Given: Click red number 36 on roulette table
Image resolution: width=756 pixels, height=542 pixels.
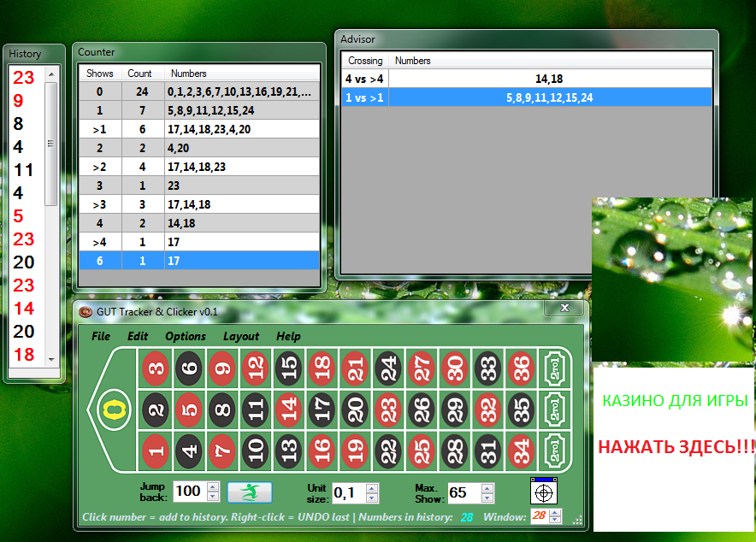Looking at the screenshot, I should point(522,368).
